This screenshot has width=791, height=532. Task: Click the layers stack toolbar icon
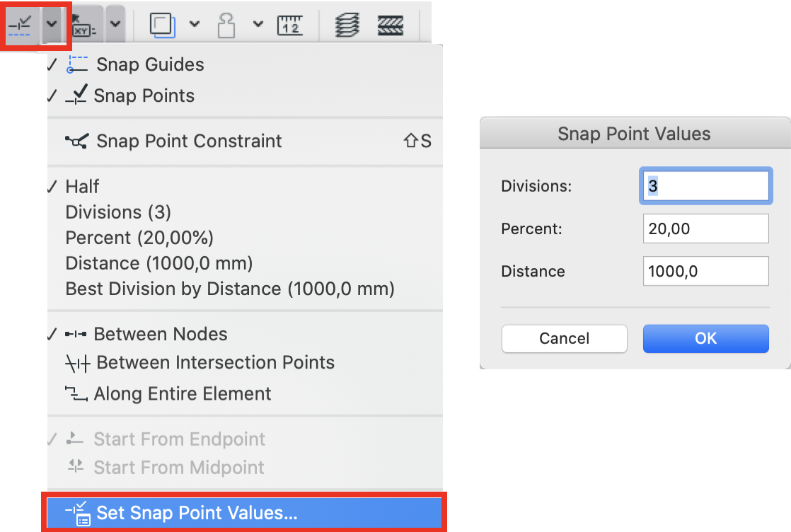(x=347, y=25)
